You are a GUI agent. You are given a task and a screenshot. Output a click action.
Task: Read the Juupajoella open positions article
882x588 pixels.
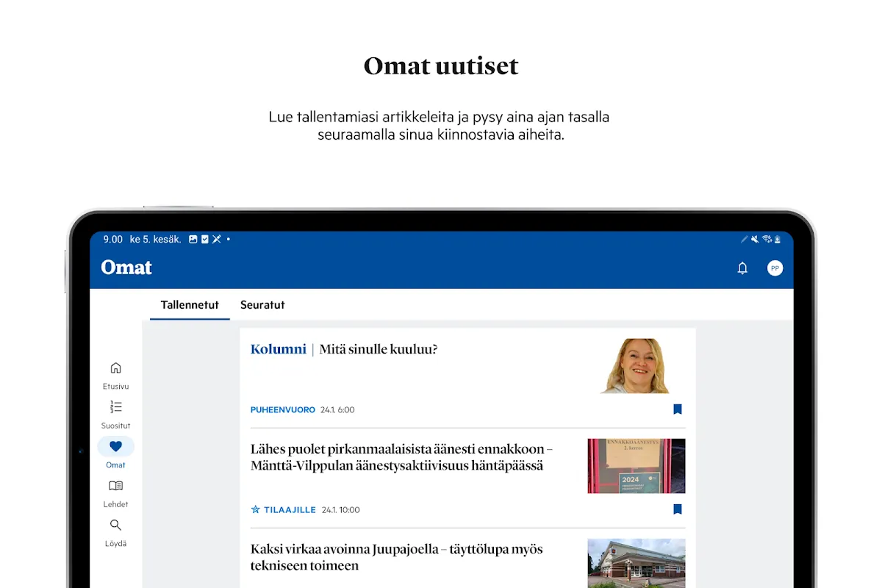[x=397, y=557]
